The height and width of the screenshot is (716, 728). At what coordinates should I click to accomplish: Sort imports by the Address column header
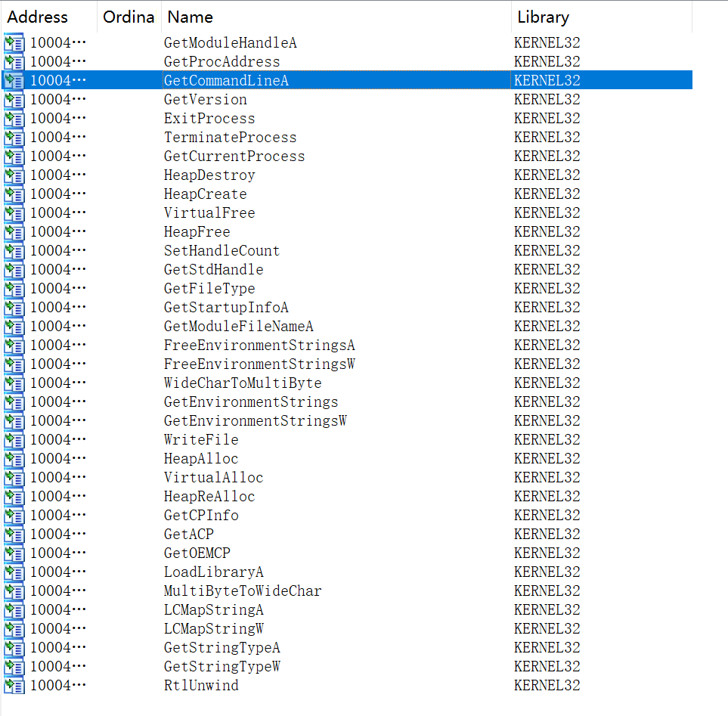click(38, 17)
